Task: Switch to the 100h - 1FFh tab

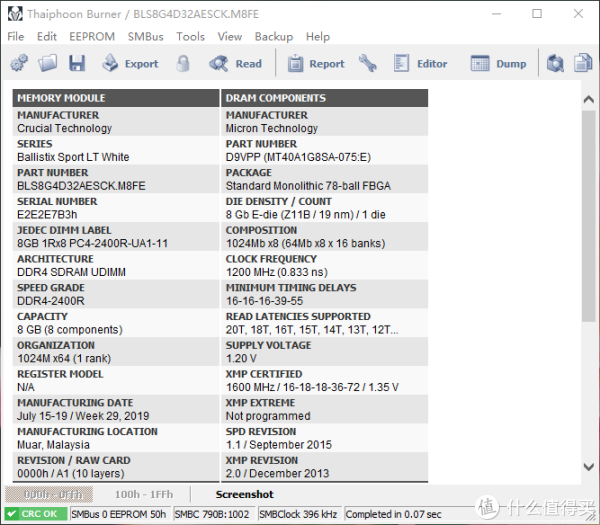Action: click(144, 494)
